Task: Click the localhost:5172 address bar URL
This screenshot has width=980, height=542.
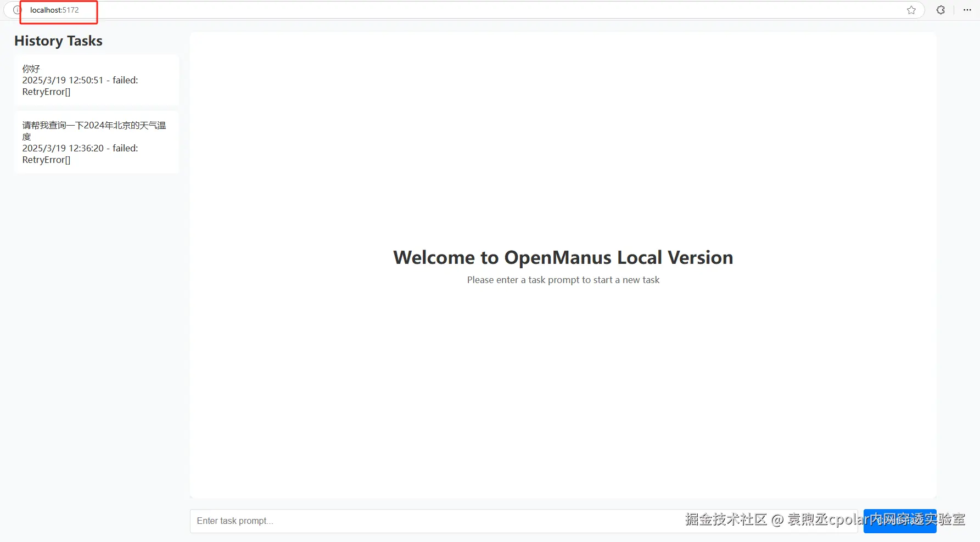Action: coord(54,10)
